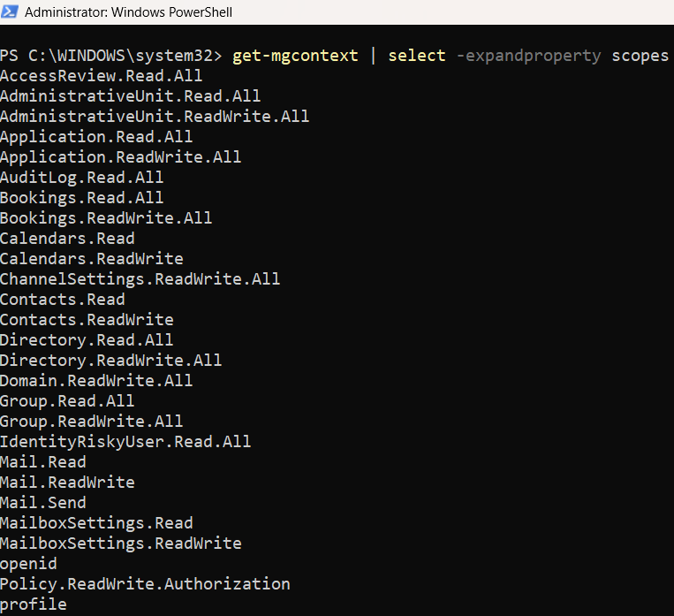Click the ChannelSettings.ReadWrite.All scope line
The image size is (674, 616).
140,279
